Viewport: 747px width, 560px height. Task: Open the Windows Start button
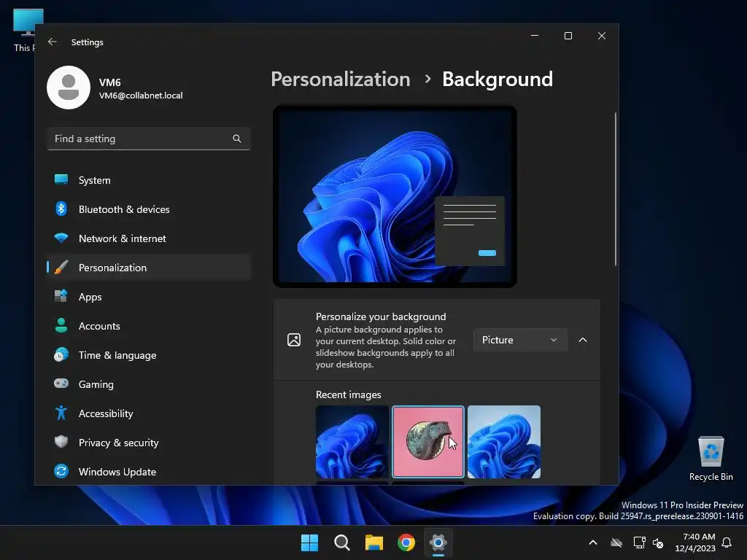[309, 542]
